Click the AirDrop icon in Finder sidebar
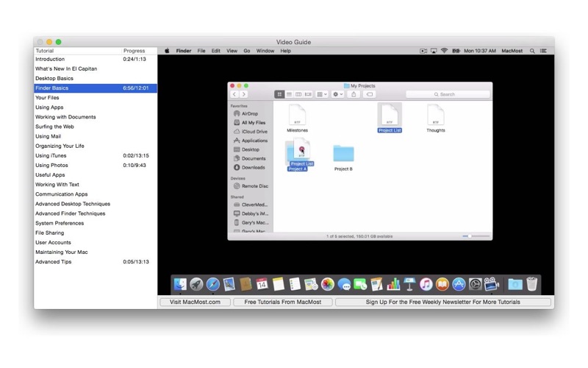Viewport: 588px width, 368px height. click(237, 114)
